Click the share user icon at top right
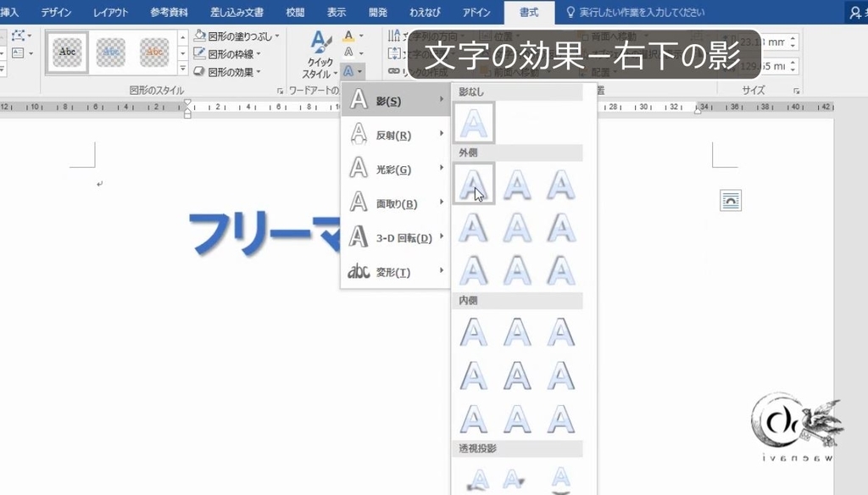This screenshot has width=868, height=495. [x=856, y=12]
